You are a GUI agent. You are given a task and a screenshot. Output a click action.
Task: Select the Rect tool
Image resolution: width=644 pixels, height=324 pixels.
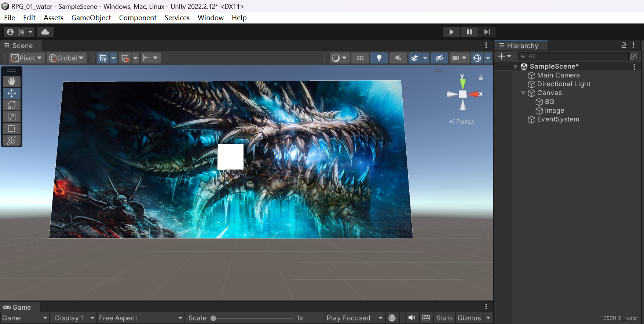(12, 128)
